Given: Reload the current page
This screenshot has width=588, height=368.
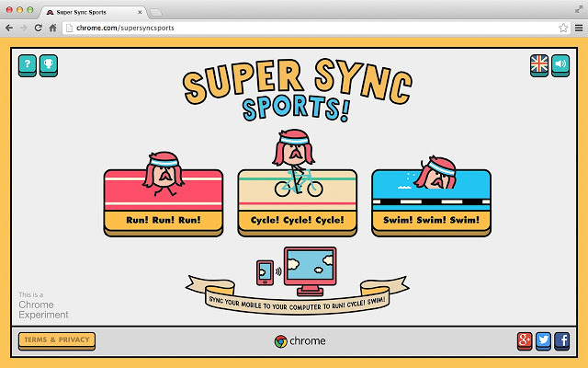Looking at the screenshot, I should click(38, 28).
